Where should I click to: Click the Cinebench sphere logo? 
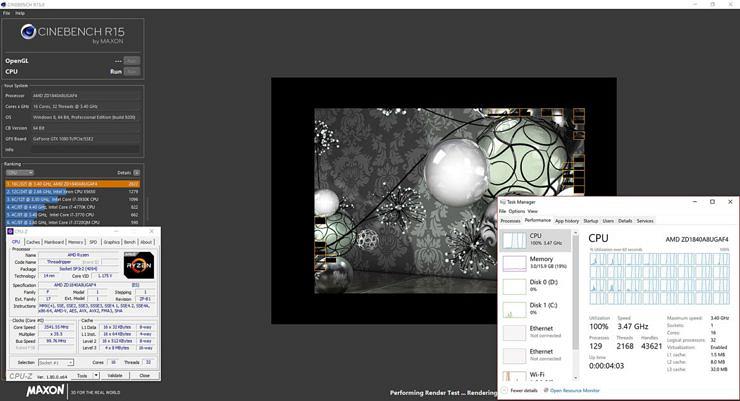point(28,32)
